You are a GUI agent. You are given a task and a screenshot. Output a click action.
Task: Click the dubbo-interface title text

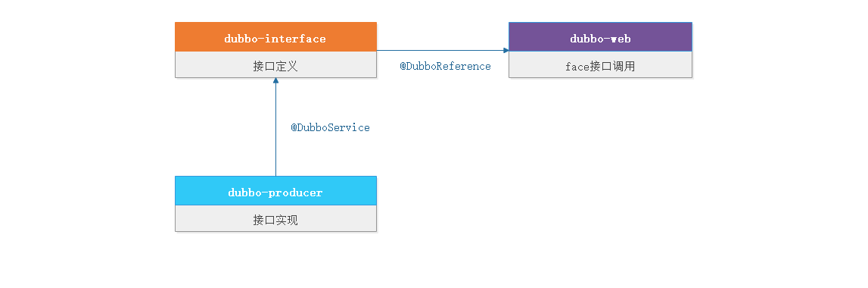[275, 39]
